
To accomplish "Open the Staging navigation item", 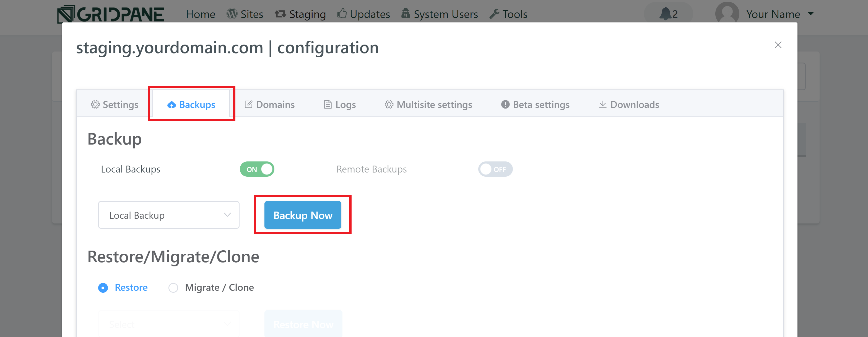I will pos(307,14).
